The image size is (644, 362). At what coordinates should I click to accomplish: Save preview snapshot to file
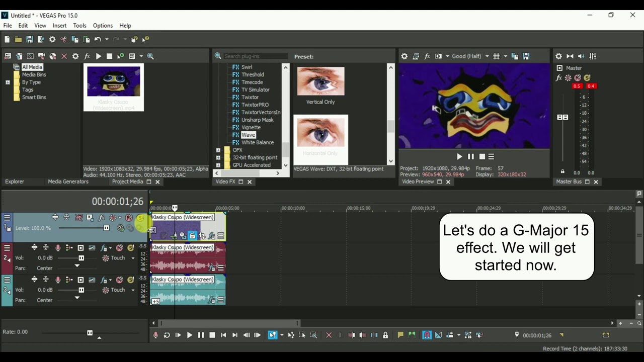click(x=526, y=56)
